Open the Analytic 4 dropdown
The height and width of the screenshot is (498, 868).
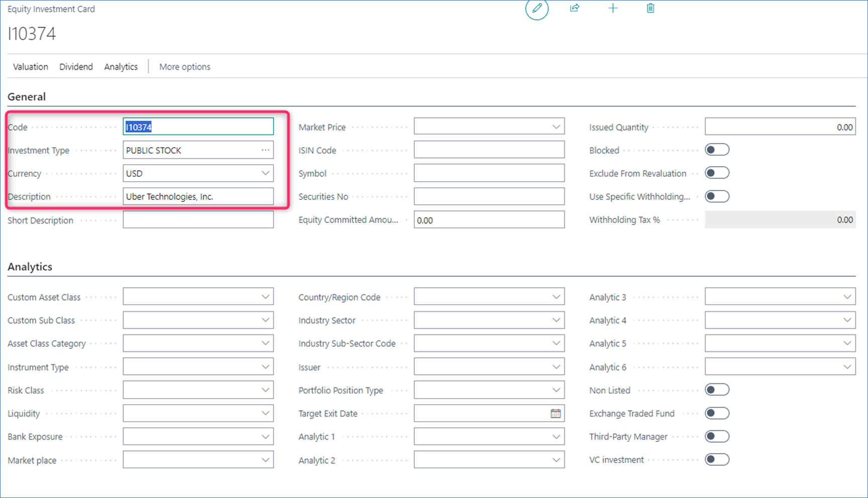[847, 320]
